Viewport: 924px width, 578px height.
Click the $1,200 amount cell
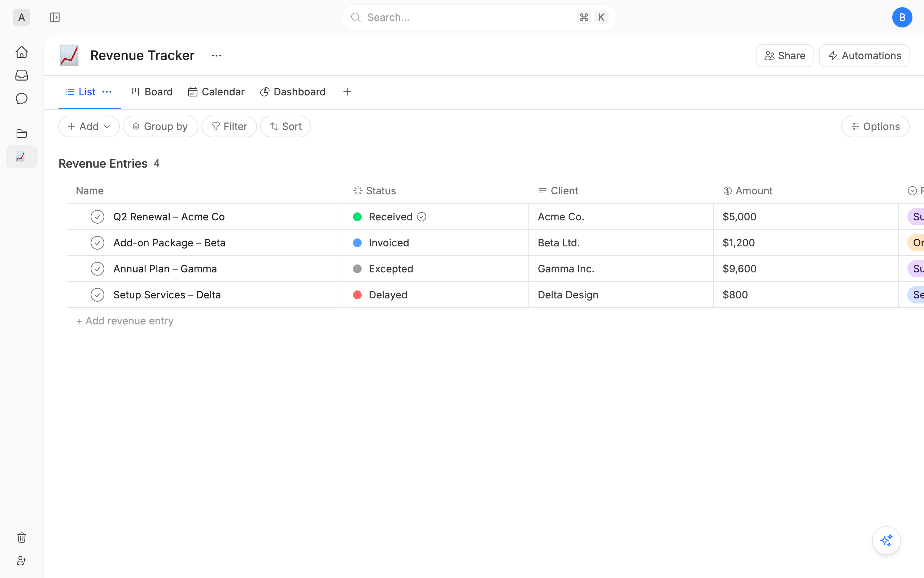point(806,243)
